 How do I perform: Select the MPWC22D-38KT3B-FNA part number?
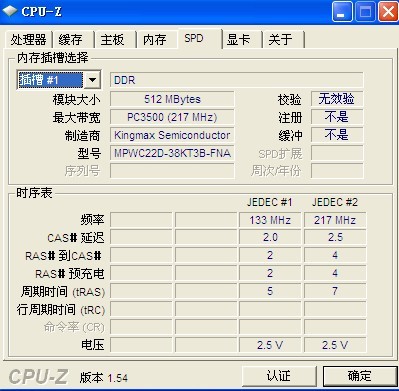(172, 153)
